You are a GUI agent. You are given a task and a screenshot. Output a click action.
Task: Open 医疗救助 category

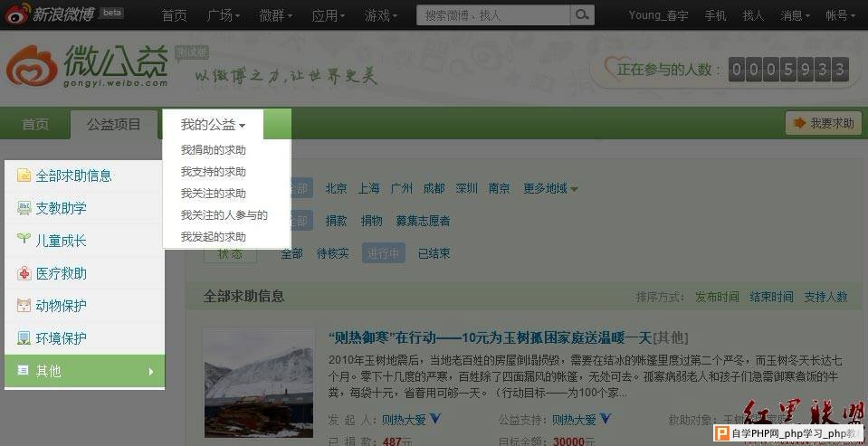(61, 273)
